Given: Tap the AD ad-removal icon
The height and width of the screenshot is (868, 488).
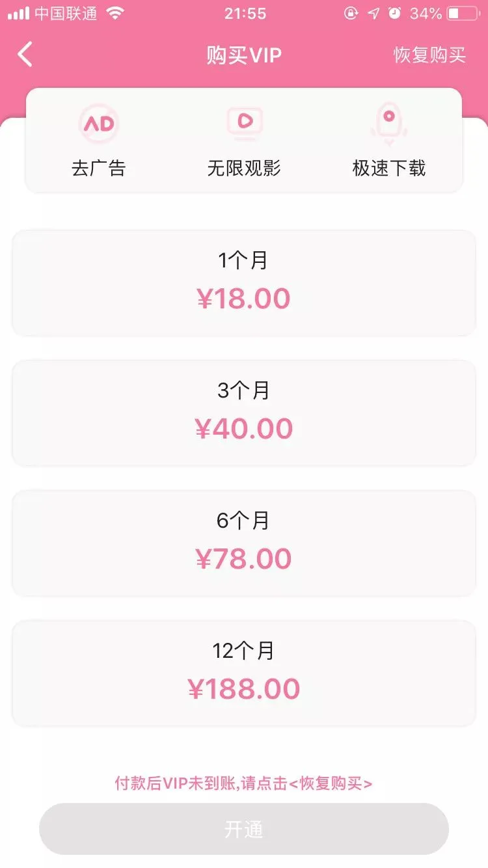Looking at the screenshot, I should coord(99,123).
